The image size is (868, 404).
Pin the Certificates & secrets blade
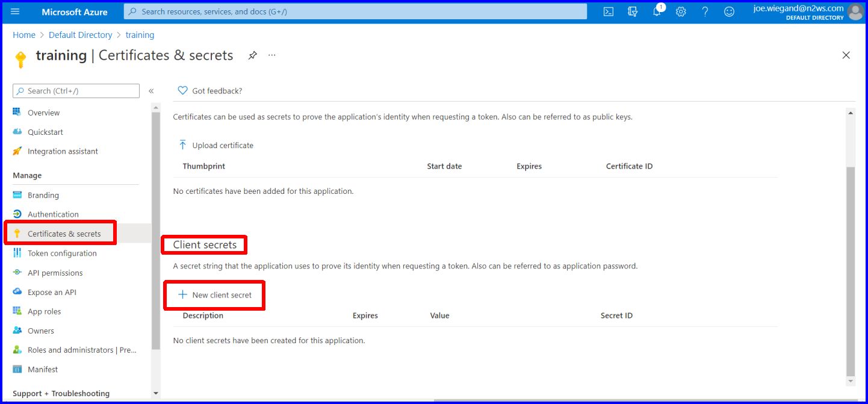pyautogui.click(x=253, y=55)
